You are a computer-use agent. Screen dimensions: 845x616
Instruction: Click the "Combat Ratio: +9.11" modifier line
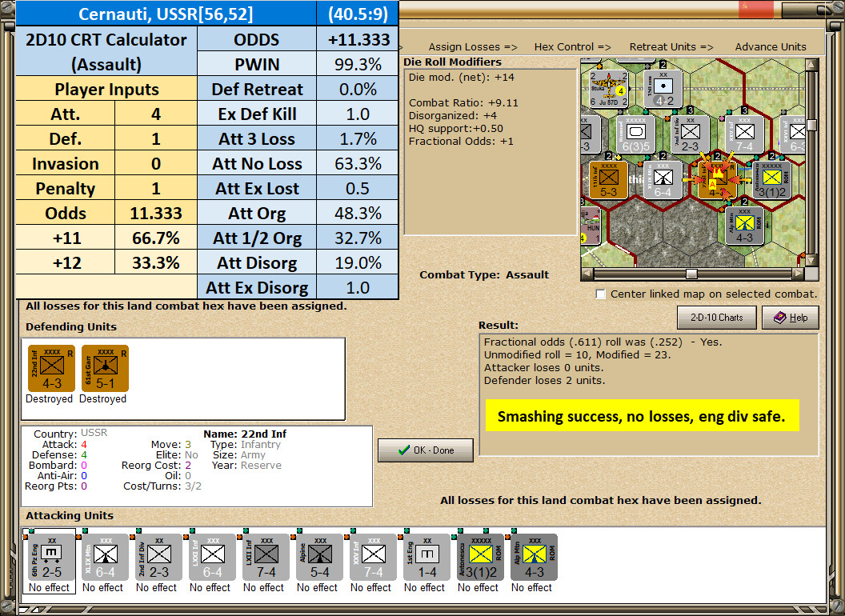click(463, 103)
